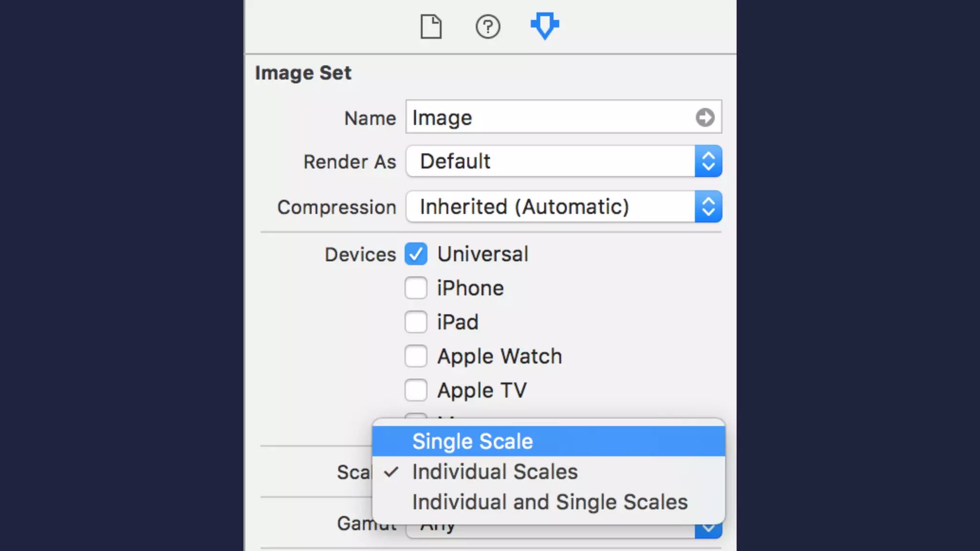
Task: Click the iPhone label text
Action: click(470, 288)
